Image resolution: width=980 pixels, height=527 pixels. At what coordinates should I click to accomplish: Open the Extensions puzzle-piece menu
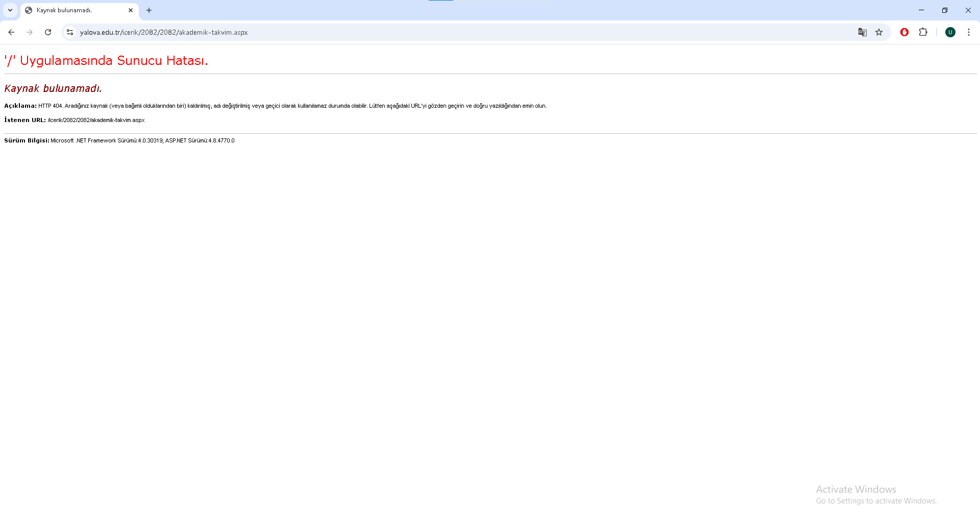pos(923,32)
